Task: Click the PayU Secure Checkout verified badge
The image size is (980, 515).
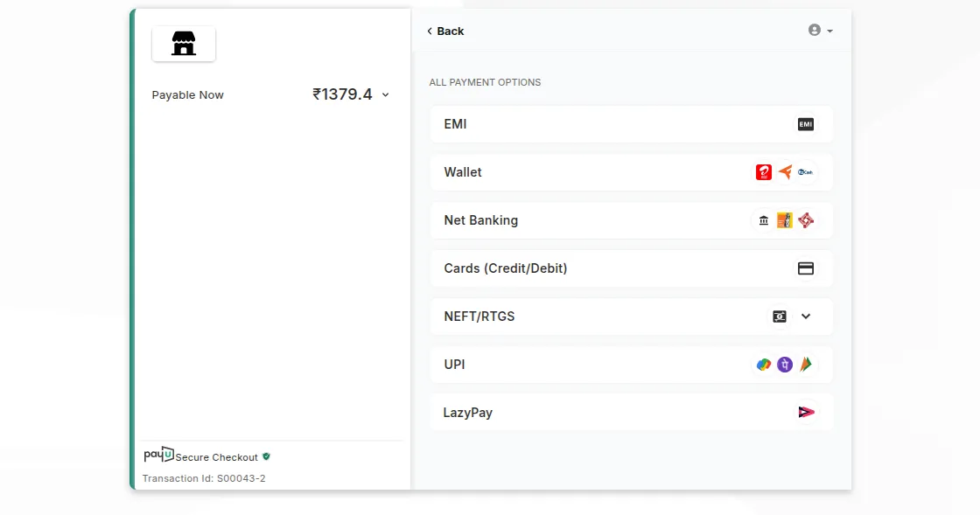Action: click(x=266, y=456)
